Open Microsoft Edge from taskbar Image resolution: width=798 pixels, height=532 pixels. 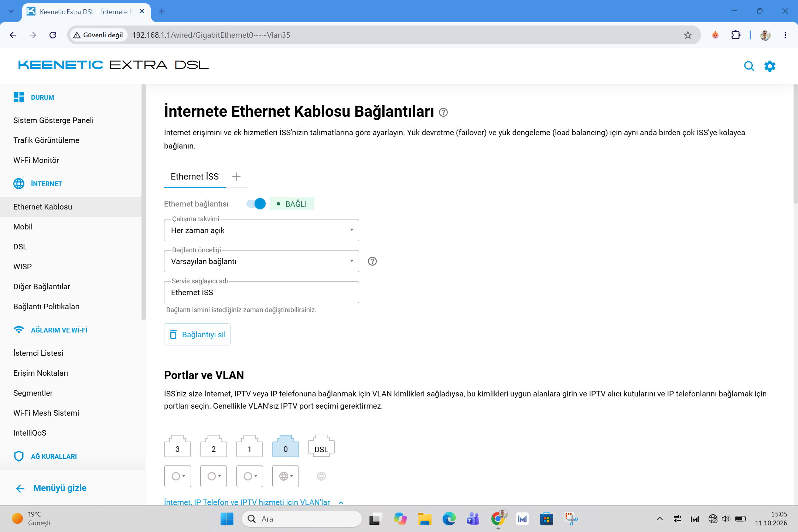tap(449, 519)
